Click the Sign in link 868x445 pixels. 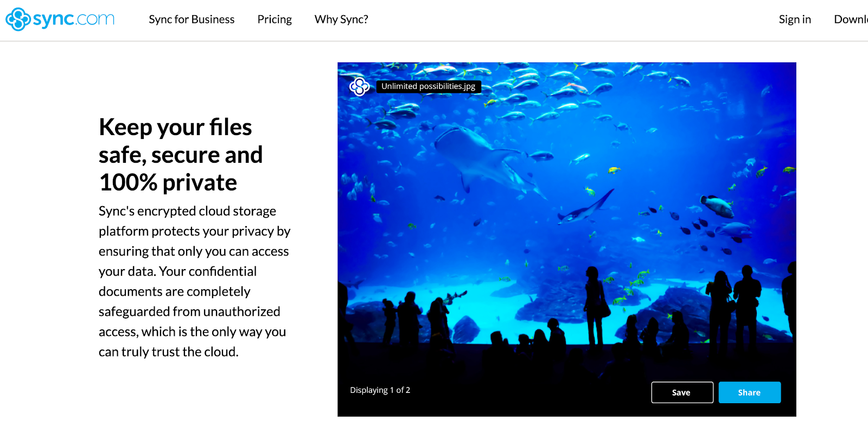coord(795,20)
